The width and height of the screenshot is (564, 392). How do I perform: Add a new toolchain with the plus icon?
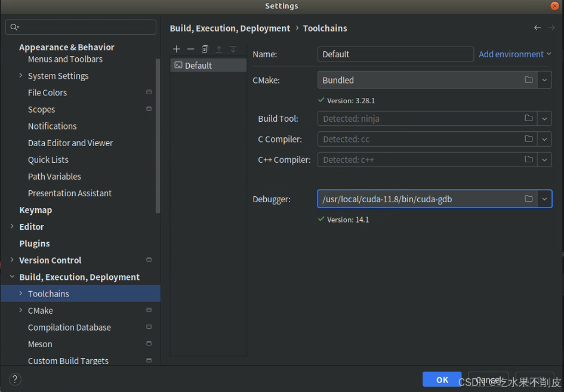click(x=176, y=48)
